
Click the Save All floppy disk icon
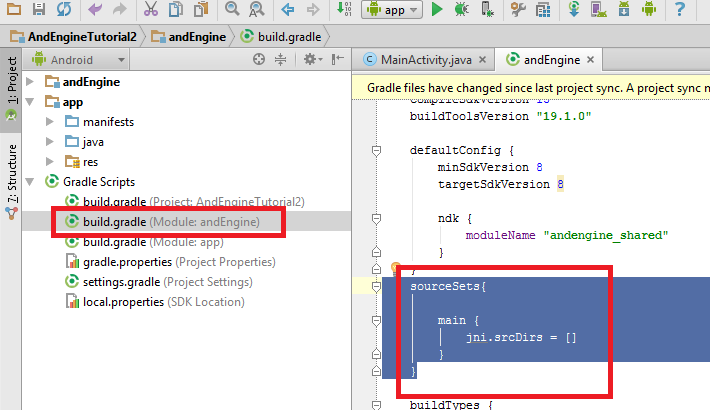(38, 10)
